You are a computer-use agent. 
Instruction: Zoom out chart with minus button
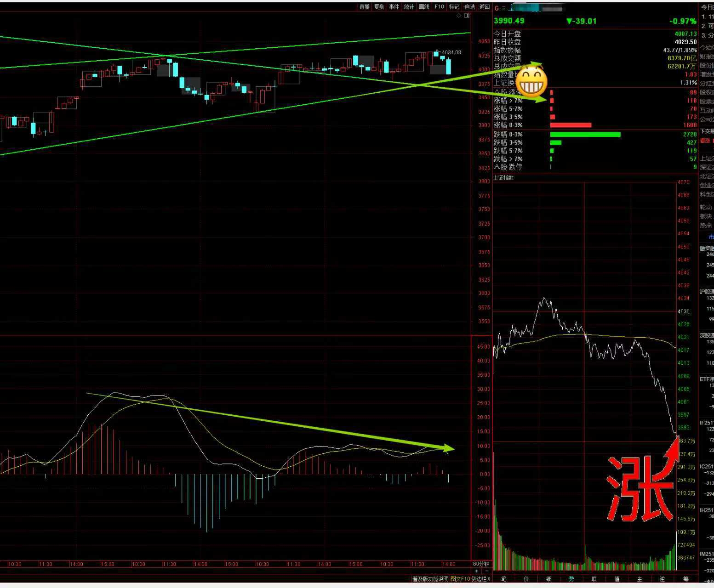click(486, 571)
